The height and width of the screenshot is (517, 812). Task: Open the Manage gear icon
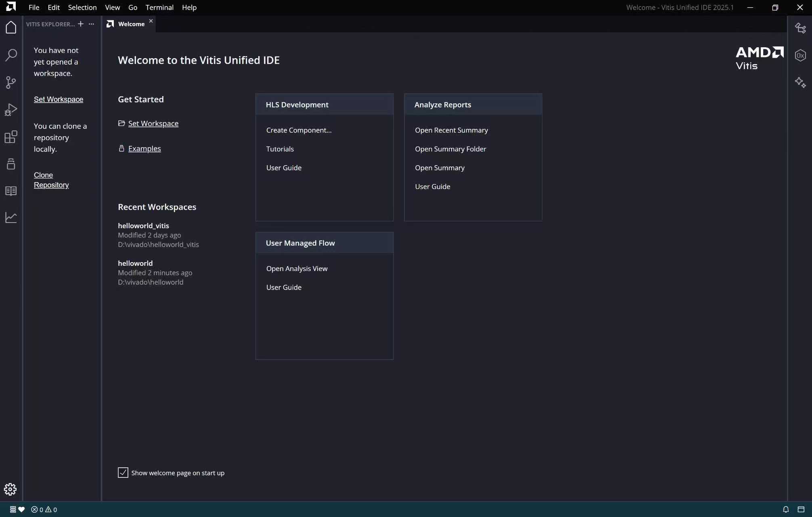pyautogui.click(x=10, y=489)
